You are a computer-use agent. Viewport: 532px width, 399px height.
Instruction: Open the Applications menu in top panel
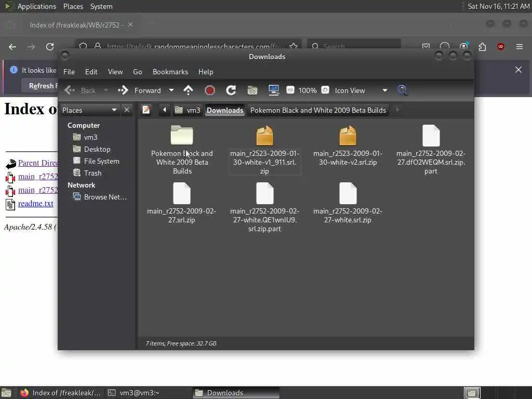(x=37, y=6)
